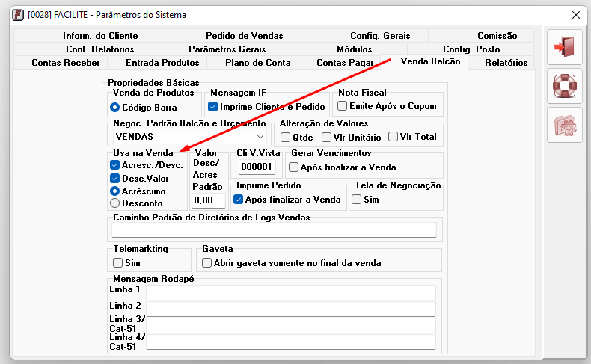Click the FACILITE app icon in title bar

click(18, 15)
